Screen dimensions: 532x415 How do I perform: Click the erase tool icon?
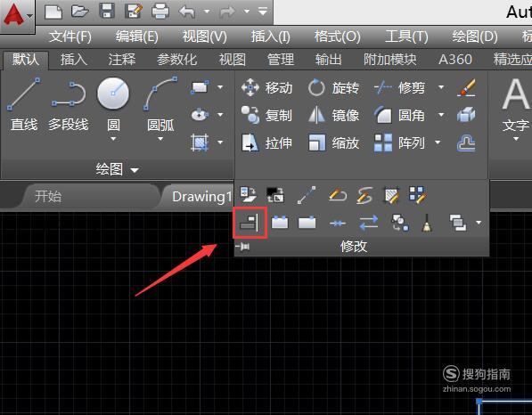[x=467, y=88]
